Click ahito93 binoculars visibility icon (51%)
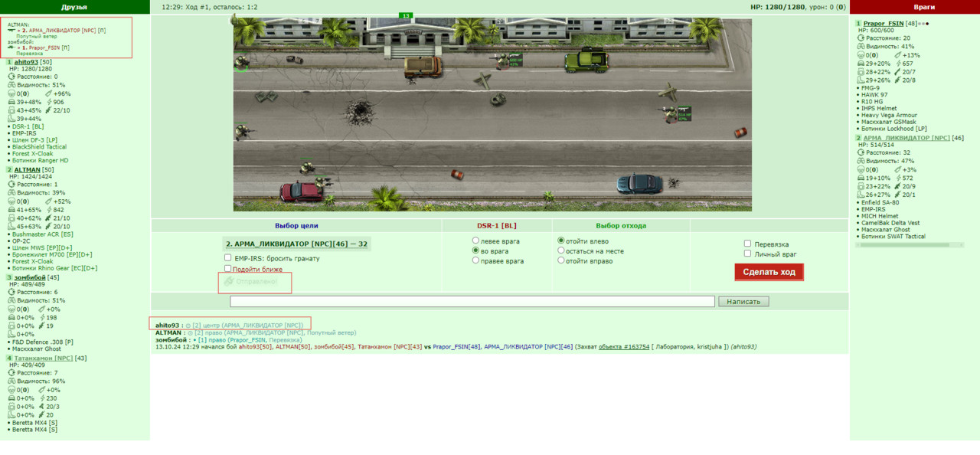The image size is (980, 455). pos(11,85)
